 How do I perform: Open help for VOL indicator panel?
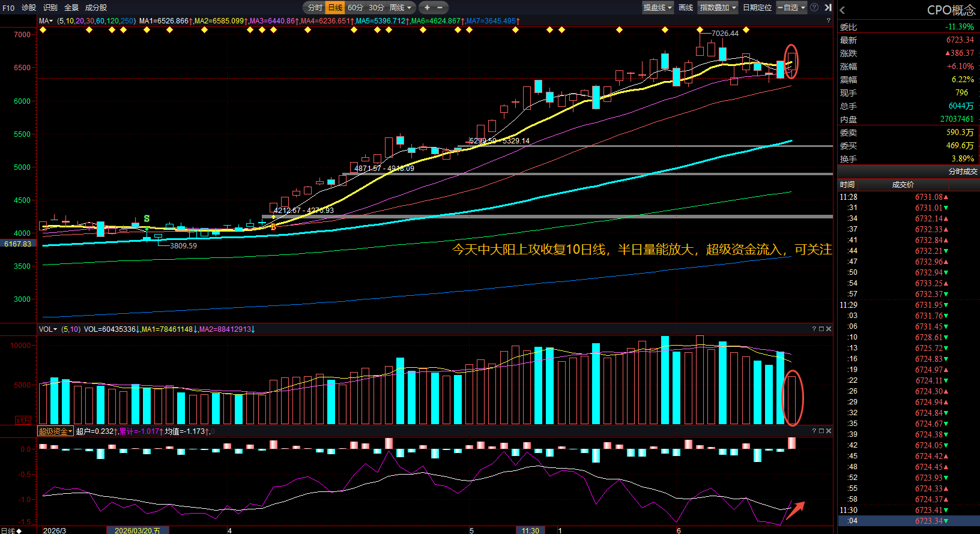[814, 329]
